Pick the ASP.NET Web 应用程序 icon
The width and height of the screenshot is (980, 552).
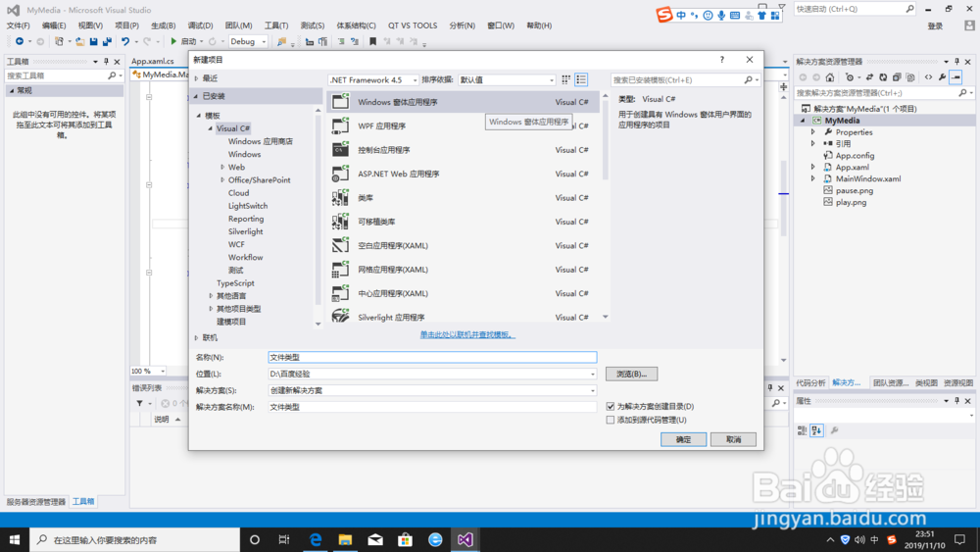(341, 174)
